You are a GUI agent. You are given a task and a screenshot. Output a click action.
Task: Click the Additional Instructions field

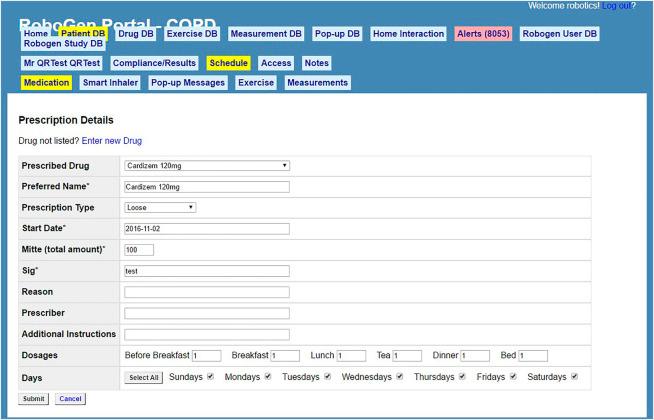[x=206, y=334]
